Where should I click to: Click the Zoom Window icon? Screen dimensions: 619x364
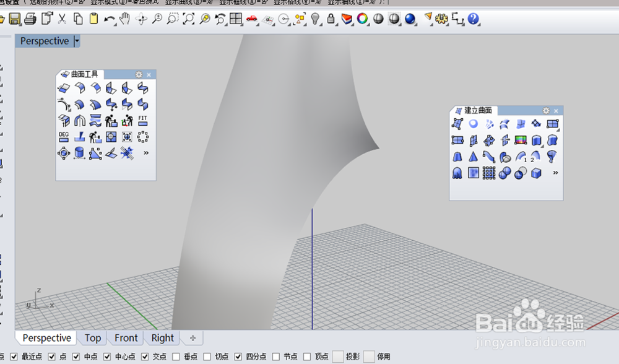[173, 19]
